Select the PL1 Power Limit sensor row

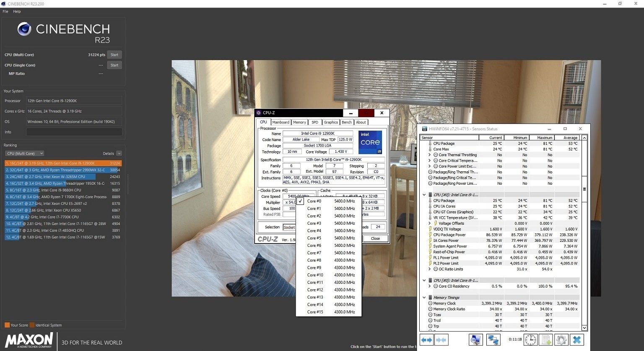pyautogui.click(x=501, y=258)
